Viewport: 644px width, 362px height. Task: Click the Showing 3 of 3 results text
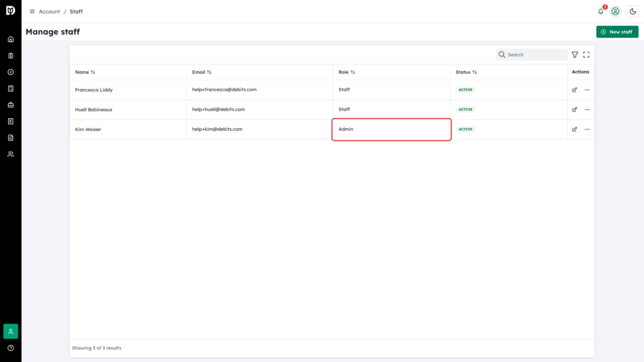pyautogui.click(x=97, y=348)
